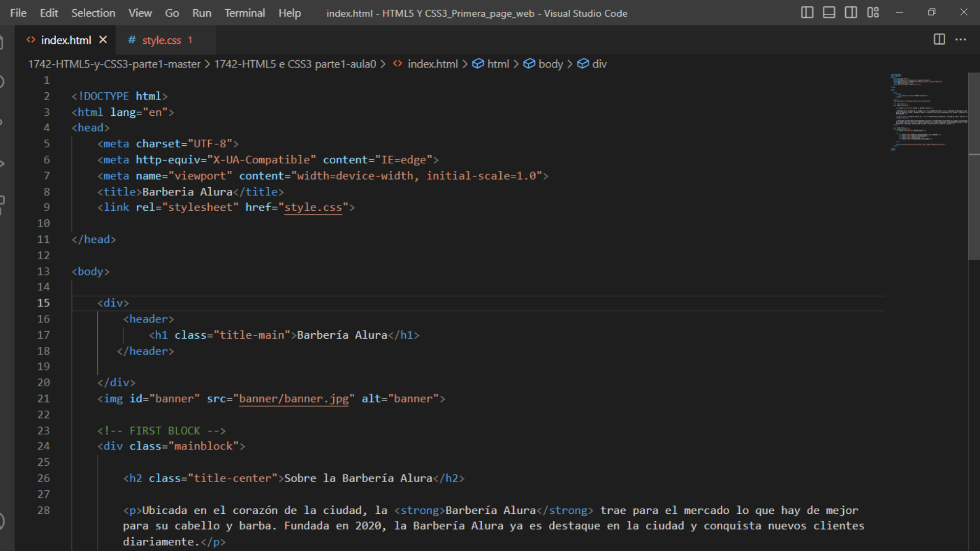Place cursor on the <header> opening tag
The width and height of the screenshot is (980, 551).
(x=149, y=319)
